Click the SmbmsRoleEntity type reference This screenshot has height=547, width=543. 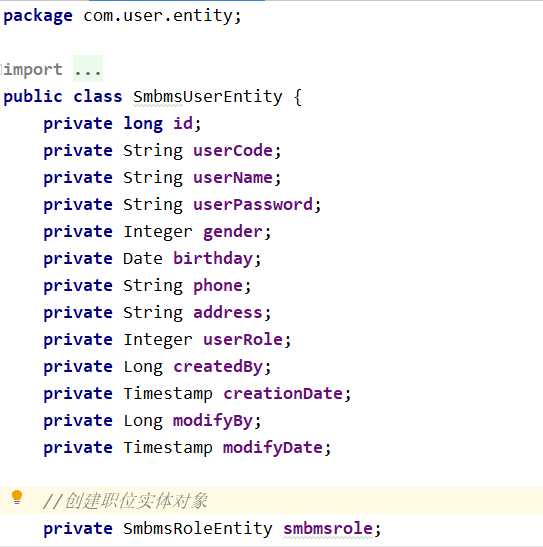point(198,529)
